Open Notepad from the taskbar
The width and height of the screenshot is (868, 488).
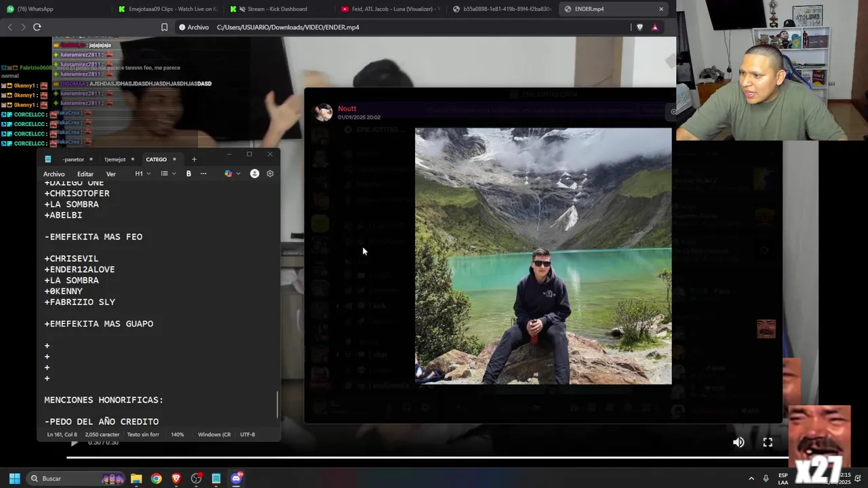[216, 479]
